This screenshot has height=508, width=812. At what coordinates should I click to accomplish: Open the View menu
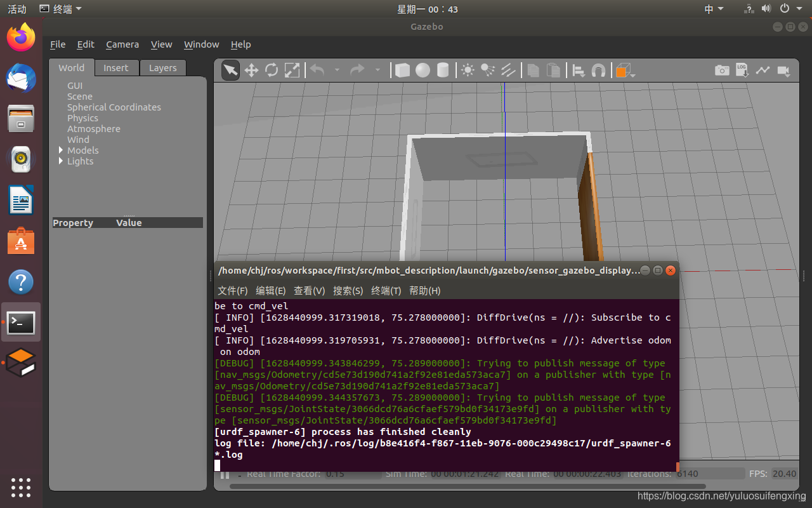(x=161, y=44)
